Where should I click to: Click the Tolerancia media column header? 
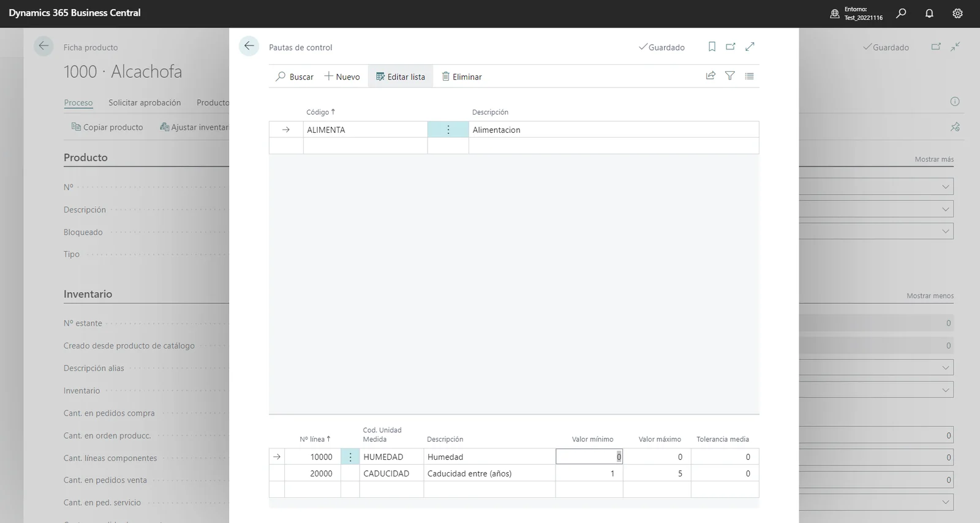pos(723,439)
